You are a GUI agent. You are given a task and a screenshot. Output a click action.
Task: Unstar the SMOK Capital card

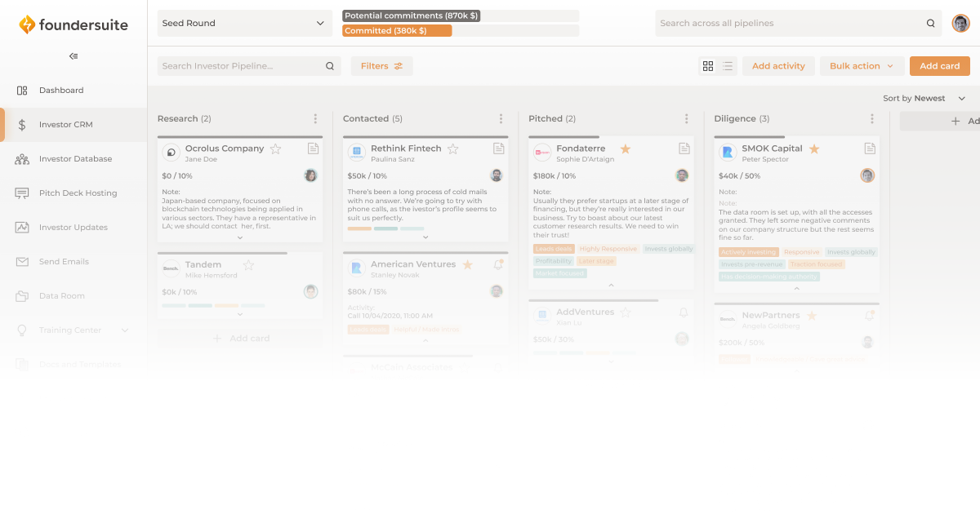point(814,148)
